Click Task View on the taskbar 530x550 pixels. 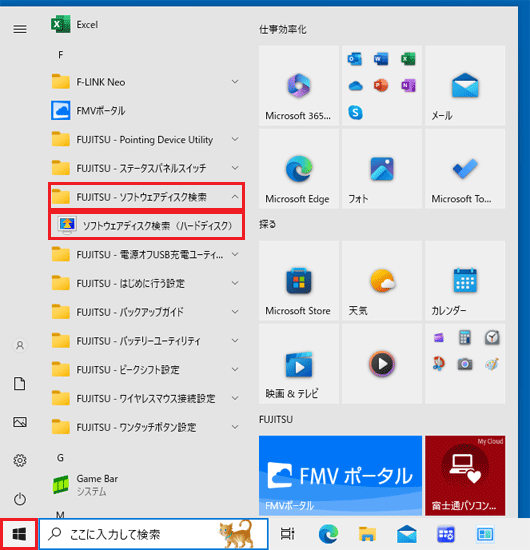288,534
